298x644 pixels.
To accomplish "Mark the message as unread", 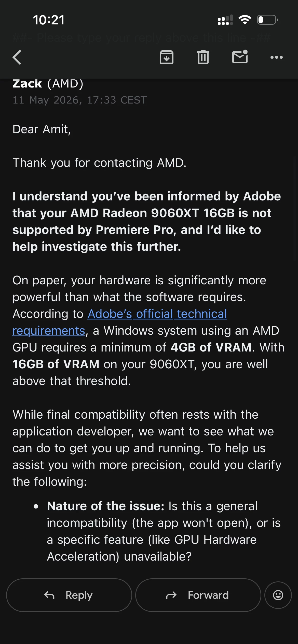I will click(x=240, y=56).
